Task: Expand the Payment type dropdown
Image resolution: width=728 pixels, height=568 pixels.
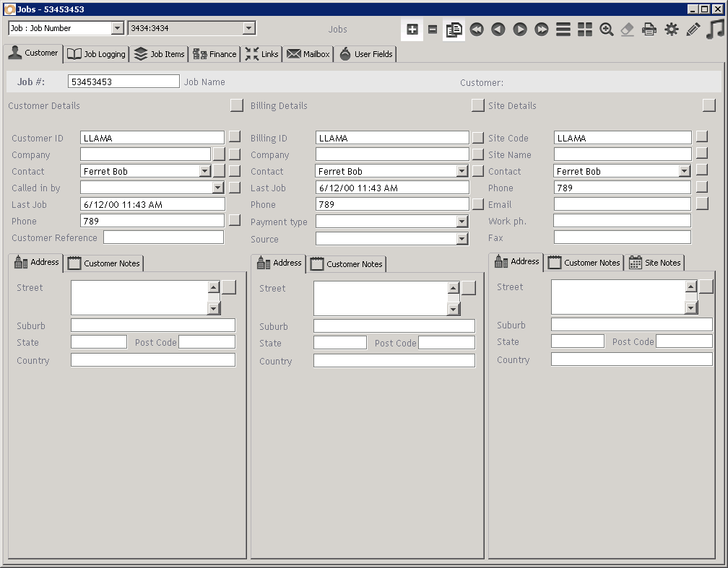Action: 462,222
